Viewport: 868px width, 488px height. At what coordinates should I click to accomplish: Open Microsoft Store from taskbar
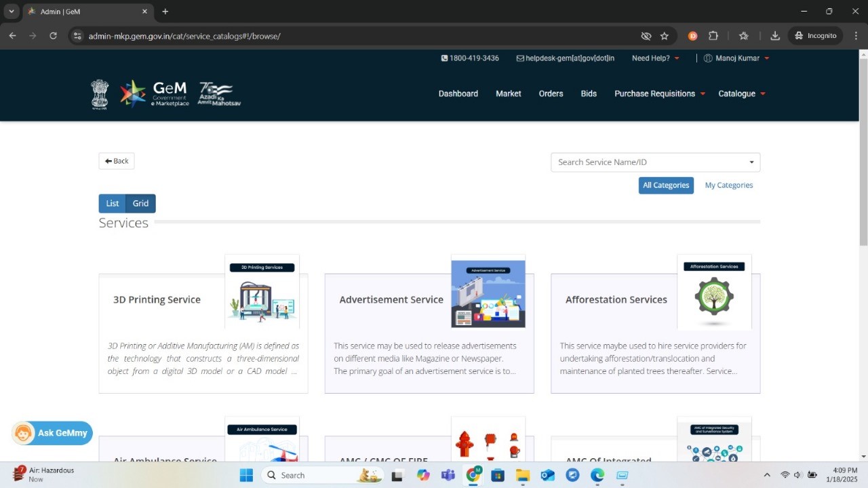[498, 475]
